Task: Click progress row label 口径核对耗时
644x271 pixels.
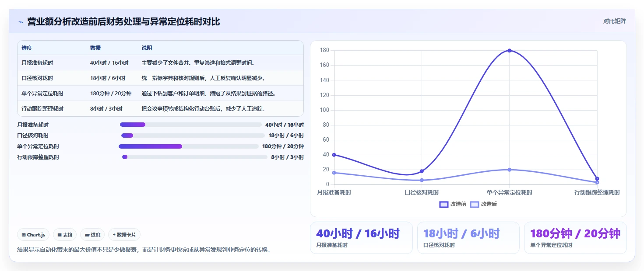Action: click(33, 135)
